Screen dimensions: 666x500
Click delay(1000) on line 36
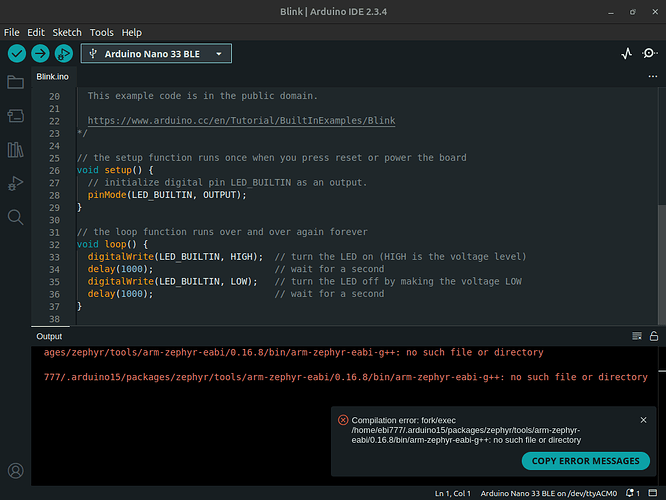[x=120, y=294]
